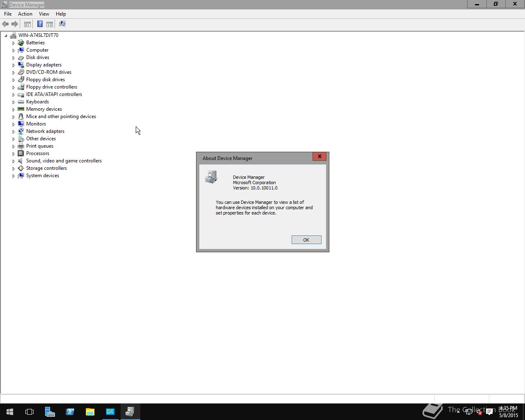Click the Batteries category icon
The image size is (525, 420).
21,43
